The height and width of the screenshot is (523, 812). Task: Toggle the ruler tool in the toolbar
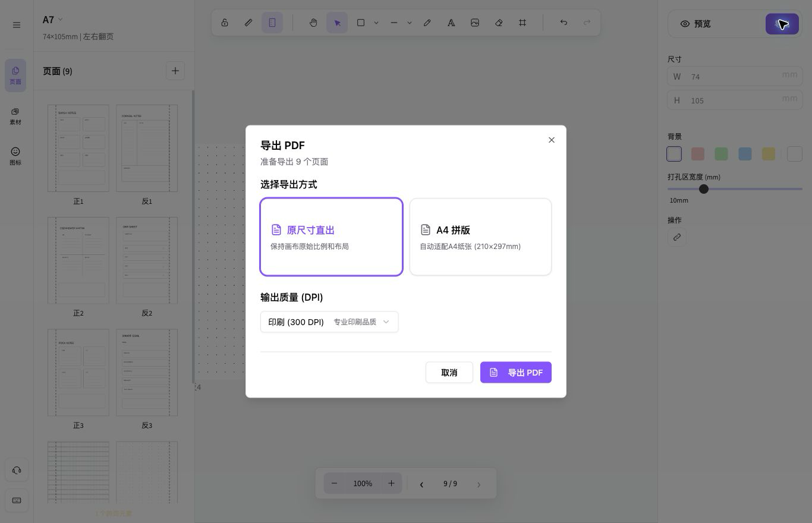248,23
